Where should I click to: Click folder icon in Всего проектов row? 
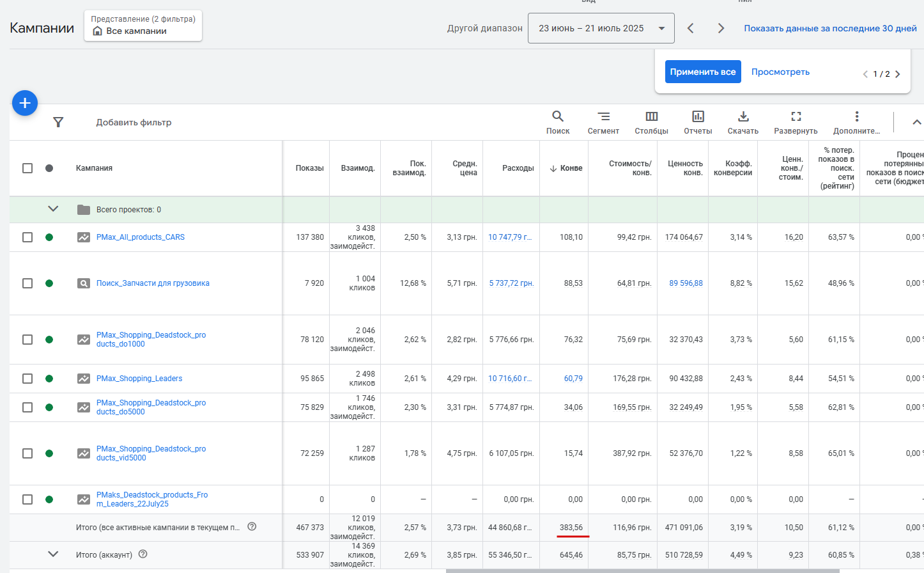[84, 210]
